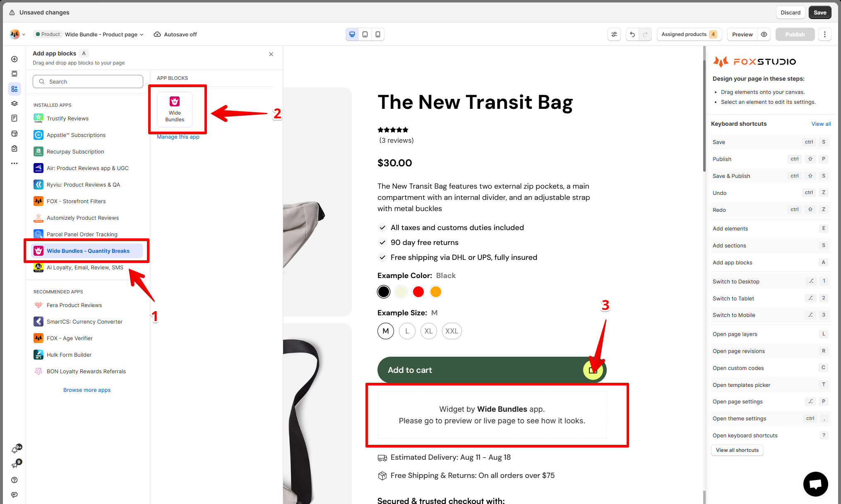Select the Wide Bundles app block

point(175,110)
